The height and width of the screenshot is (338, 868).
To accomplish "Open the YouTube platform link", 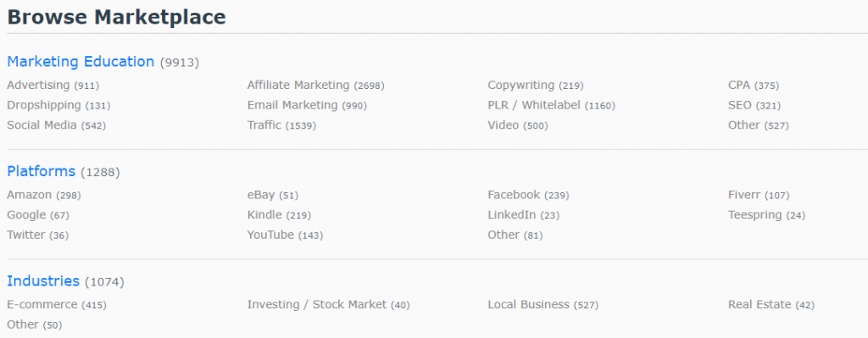I will [270, 235].
